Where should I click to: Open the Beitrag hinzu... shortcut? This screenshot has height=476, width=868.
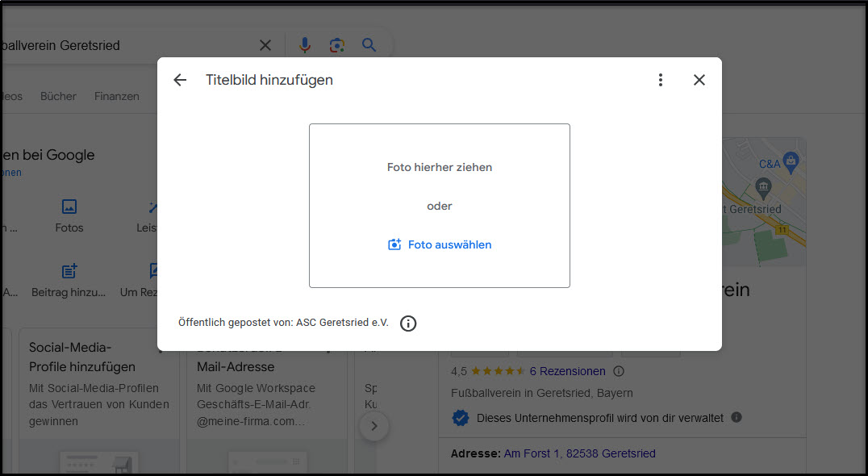(69, 281)
